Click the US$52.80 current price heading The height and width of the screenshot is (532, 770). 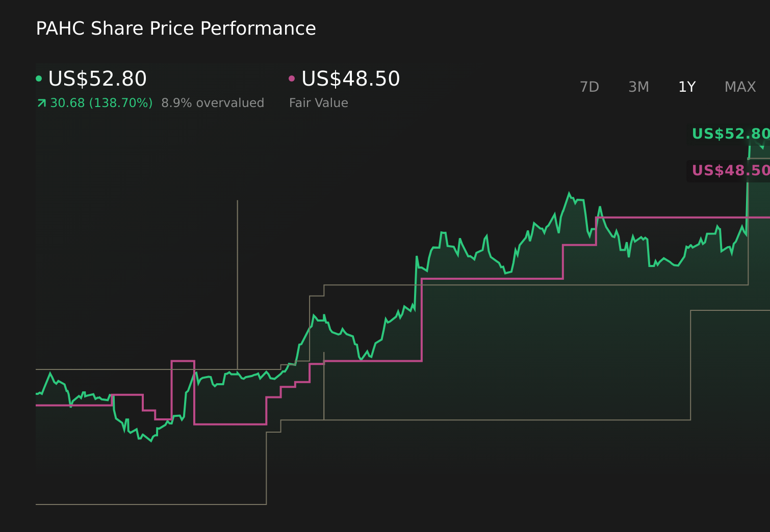(97, 78)
